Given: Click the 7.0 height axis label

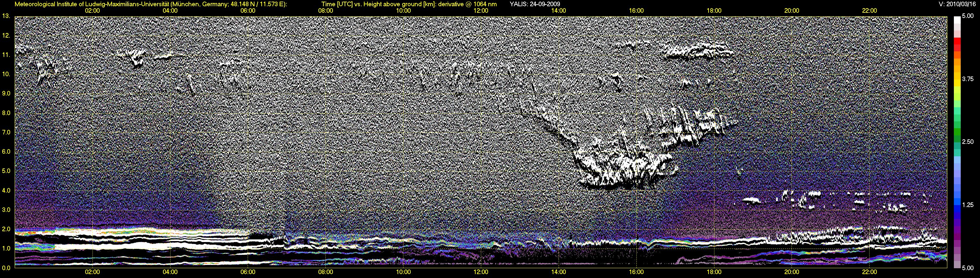Looking at the screenshot, I should 6,132.
